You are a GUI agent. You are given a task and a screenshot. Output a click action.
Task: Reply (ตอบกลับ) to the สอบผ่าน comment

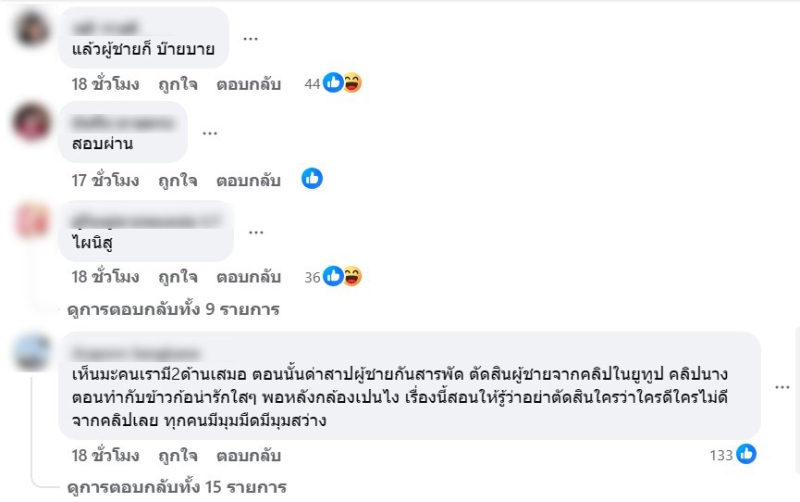[248, 180]
